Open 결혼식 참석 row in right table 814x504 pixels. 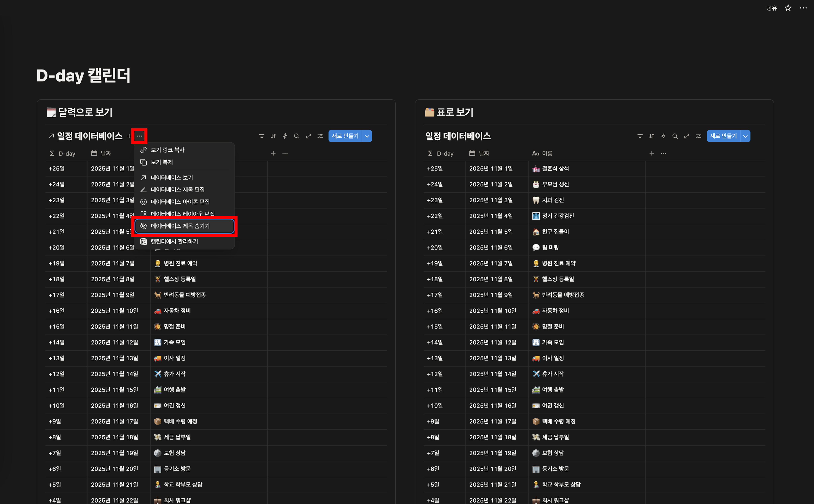coord(555,168)
